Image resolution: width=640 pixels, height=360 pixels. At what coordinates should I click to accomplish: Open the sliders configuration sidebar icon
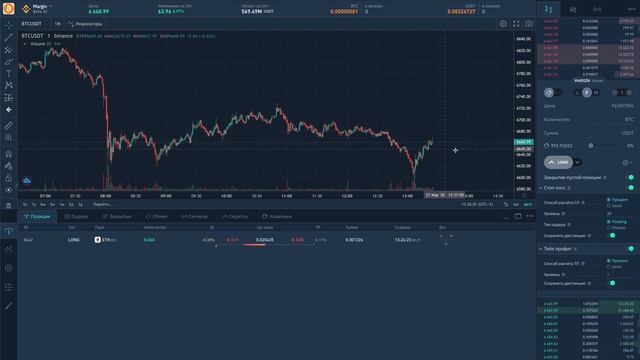tap(9, 287)
